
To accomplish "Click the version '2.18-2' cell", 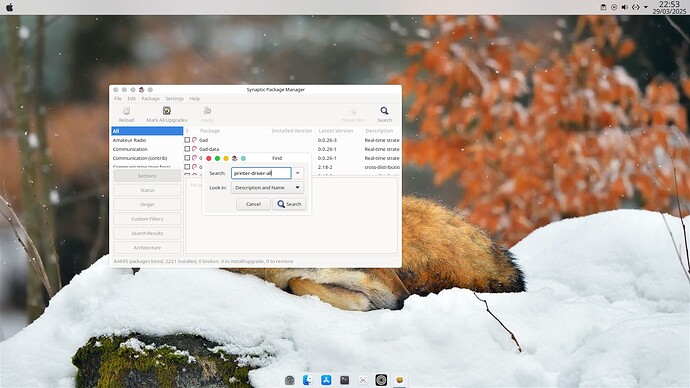I will pos(325,167).
